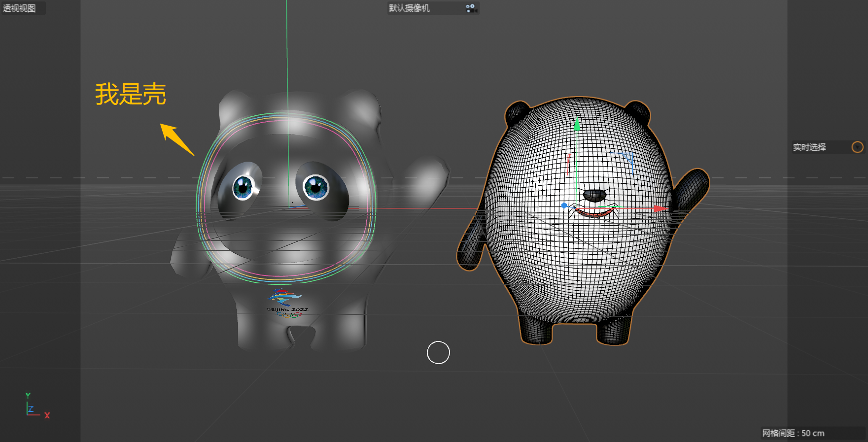Click the camera icon beside 默认摄像机
Image resolution: width=868 pixels, height=442 pixels.
coord(471,8)
